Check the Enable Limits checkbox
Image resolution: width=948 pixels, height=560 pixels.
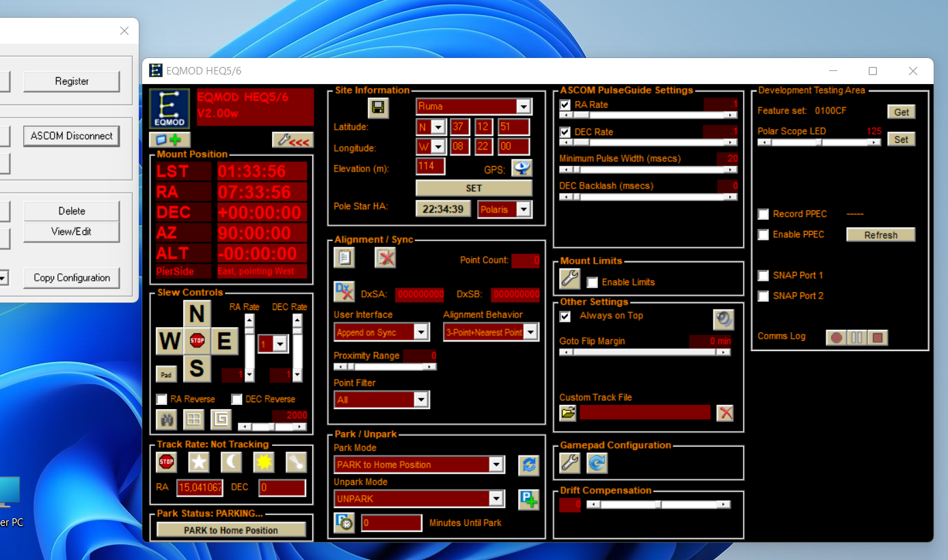593,283
